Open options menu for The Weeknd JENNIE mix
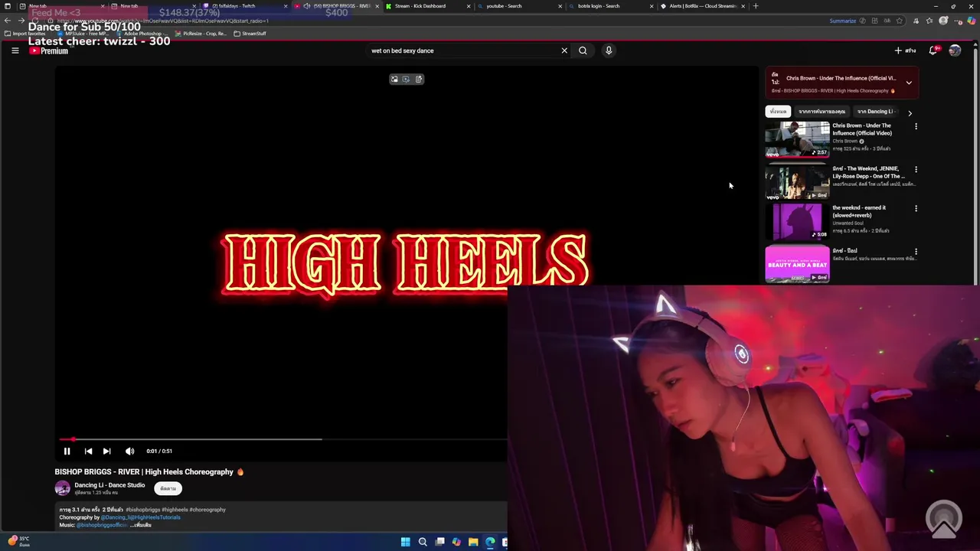Image resolution: width=980 pixels, height=551 pixels. coord(916,169)
